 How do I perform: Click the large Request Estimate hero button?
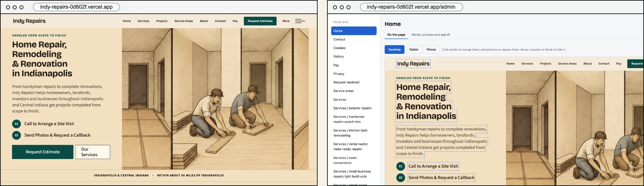pyautogui.click(x=43, y=152)
